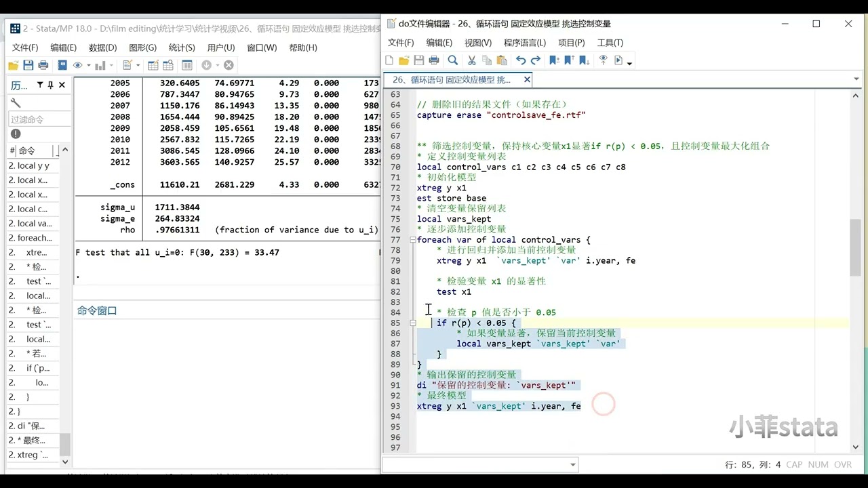868x488 pixels.
Task: Click Show file in Viewer eye icon
Action: 603,60
